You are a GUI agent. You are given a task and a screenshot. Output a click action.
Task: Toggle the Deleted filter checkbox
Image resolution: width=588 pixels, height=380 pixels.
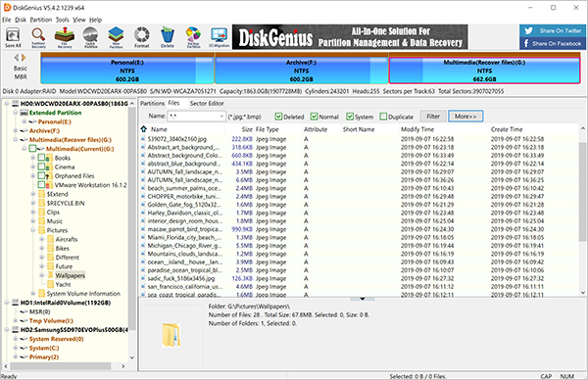[x=278, y=117]
